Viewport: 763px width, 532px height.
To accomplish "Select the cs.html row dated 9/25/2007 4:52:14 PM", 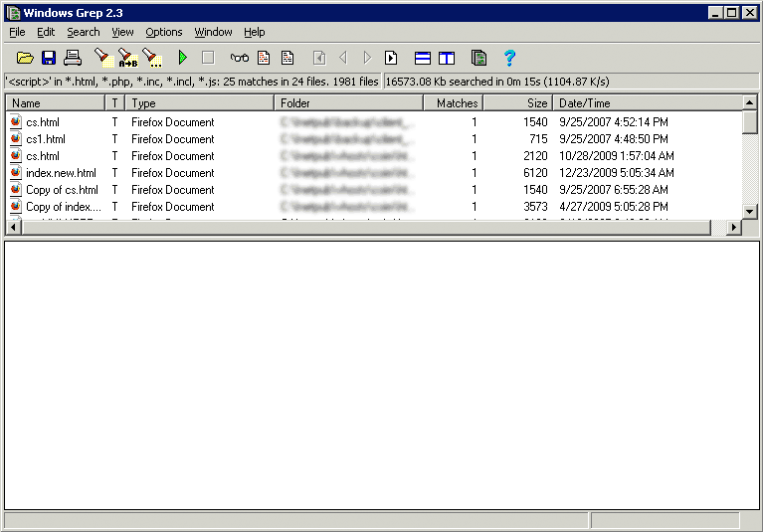I will (375, 122).
